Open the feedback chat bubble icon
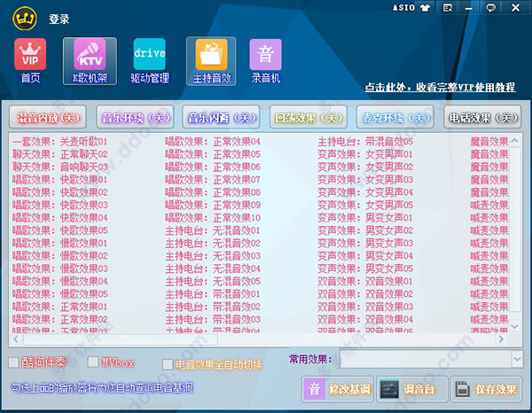 pyautogui.click(x=490, y=7)
